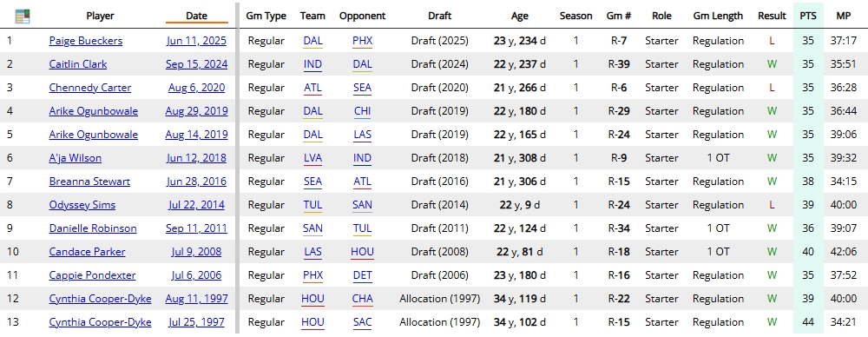Click the table export icon in header
This screenshot has height=337, width=868.
23,17
